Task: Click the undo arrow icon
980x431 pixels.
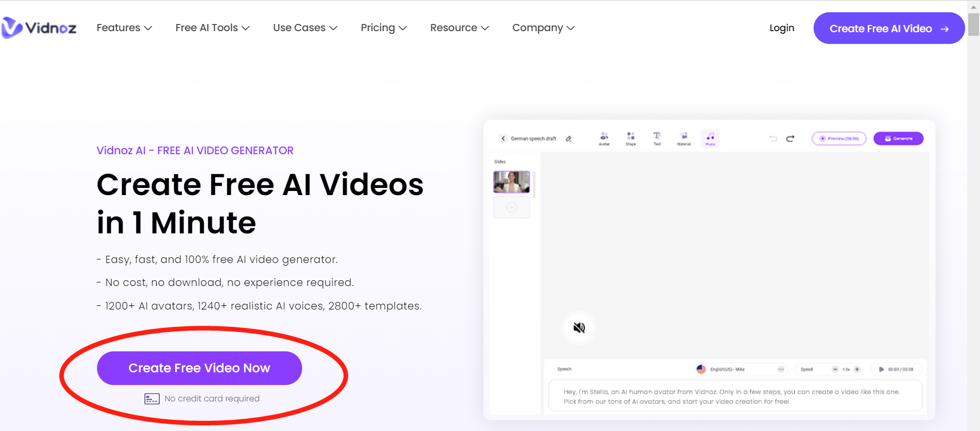Action: (x=773, y=138)
